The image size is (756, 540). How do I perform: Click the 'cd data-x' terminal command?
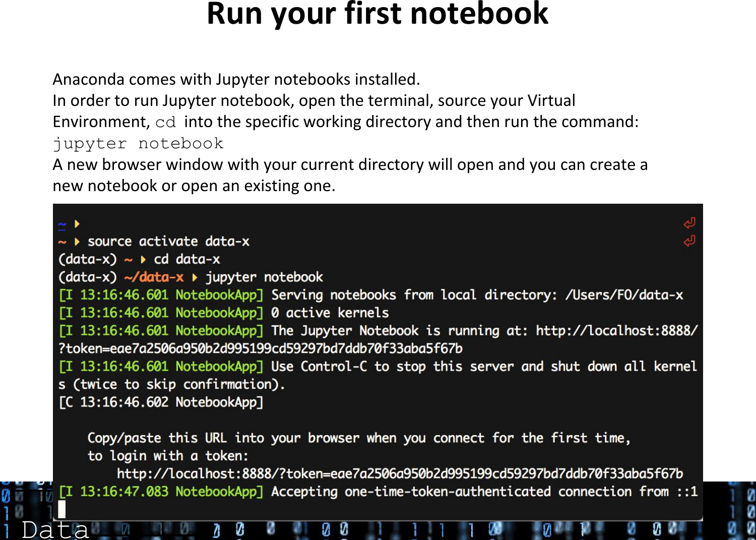point(187,259)
